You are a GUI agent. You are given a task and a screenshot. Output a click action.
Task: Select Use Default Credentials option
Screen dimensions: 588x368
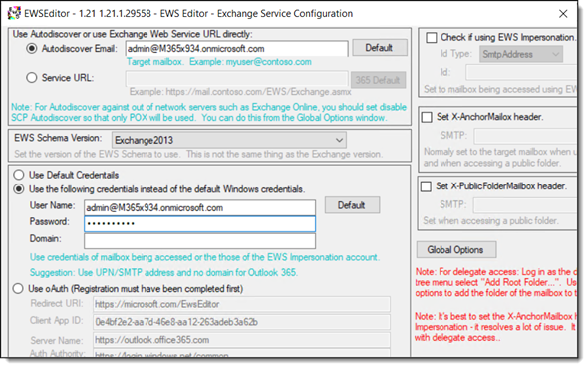point(19,175)
